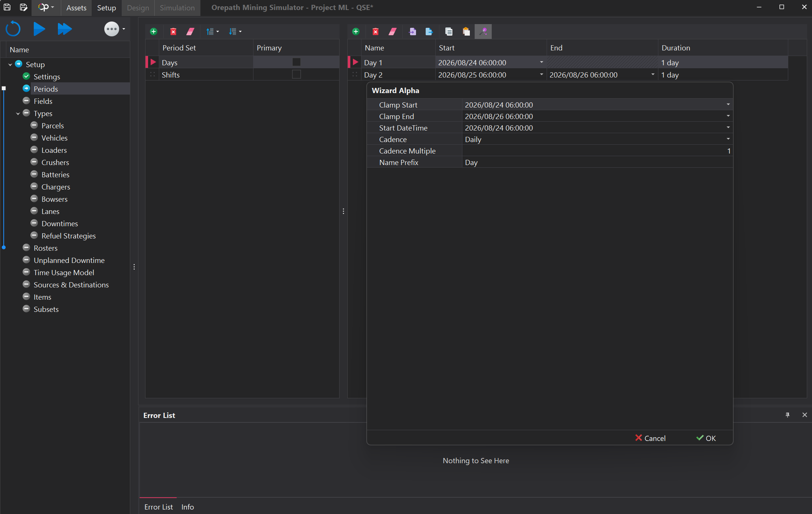The height and width of the screenshot is (514, 812).
Task: Open Clamp End date dropdown
Action: coord(728,116)
